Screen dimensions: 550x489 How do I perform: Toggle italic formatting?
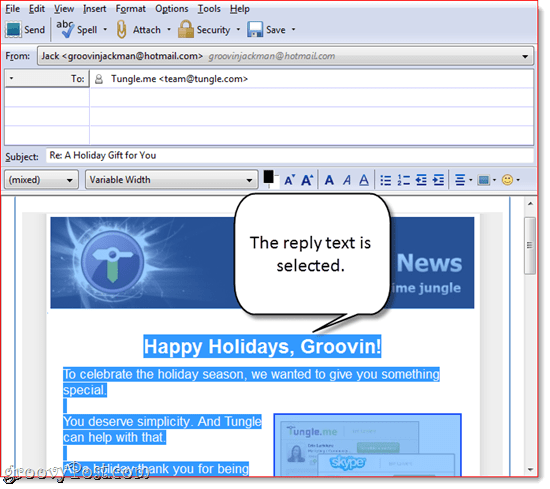(347, 180)
